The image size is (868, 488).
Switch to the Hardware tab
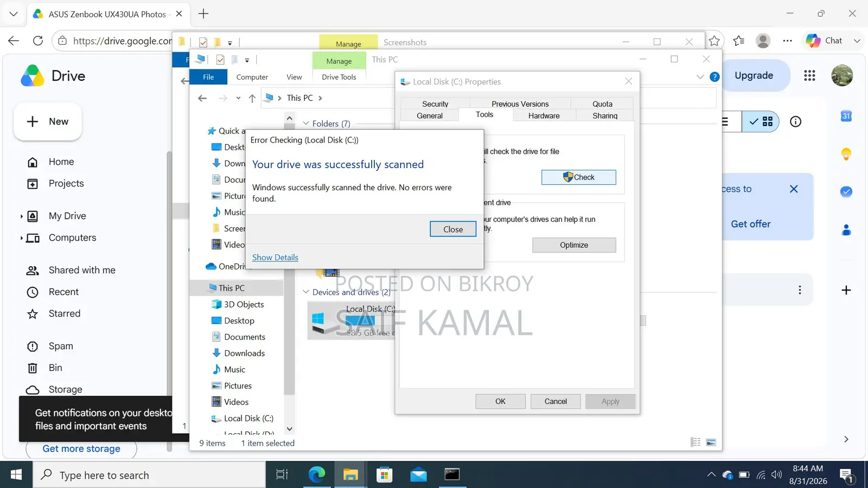point(544,115)
